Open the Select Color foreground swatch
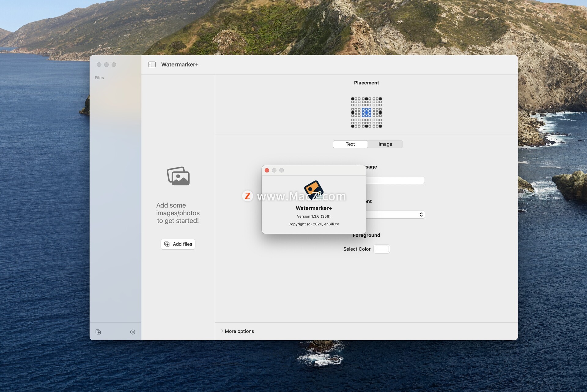The width and height of the screenshot is (587, 392). click(x=382, y=249)
